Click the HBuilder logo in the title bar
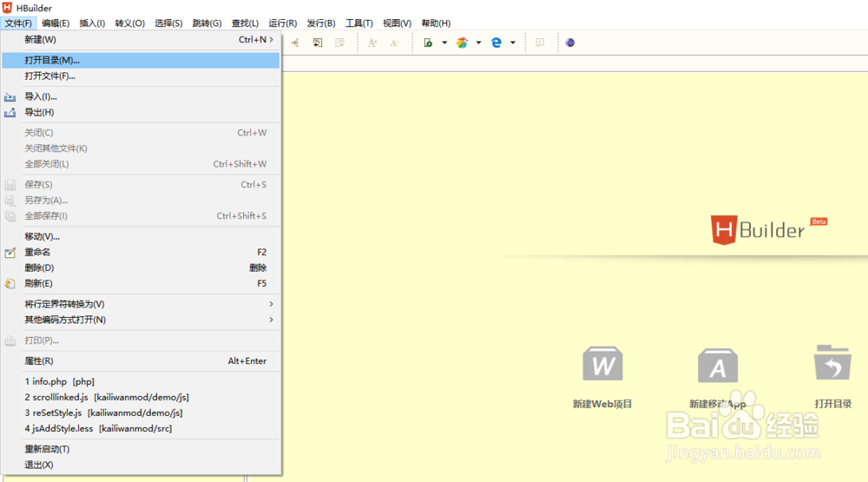The width and height of the screenshot is (868, 482). (7, 8)
